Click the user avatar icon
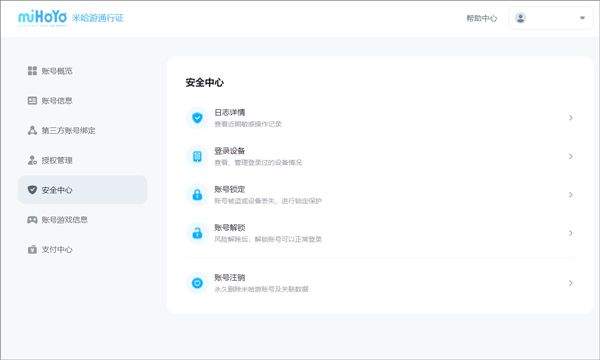This screenshot has height=360, width=600. tap(520, 18)
